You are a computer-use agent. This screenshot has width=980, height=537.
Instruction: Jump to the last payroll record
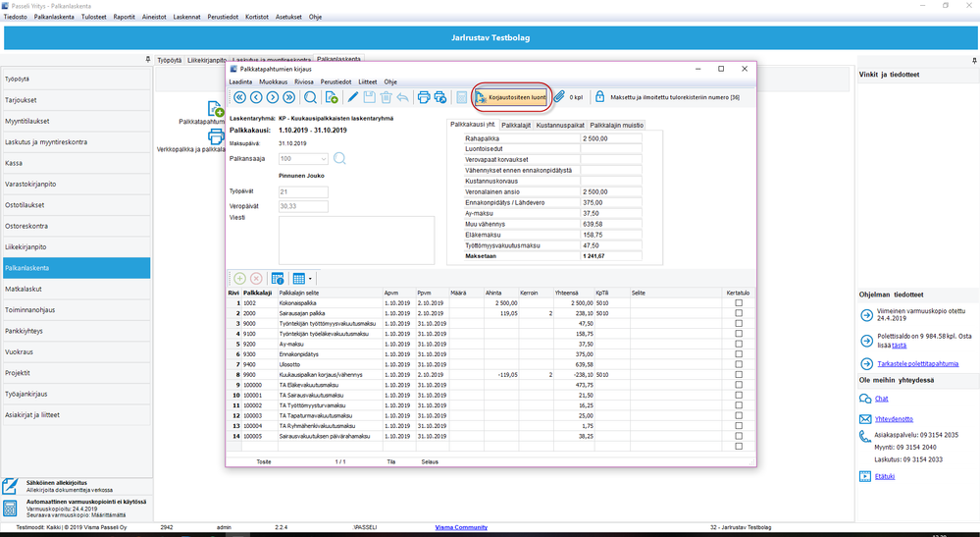tap(288, 97)
